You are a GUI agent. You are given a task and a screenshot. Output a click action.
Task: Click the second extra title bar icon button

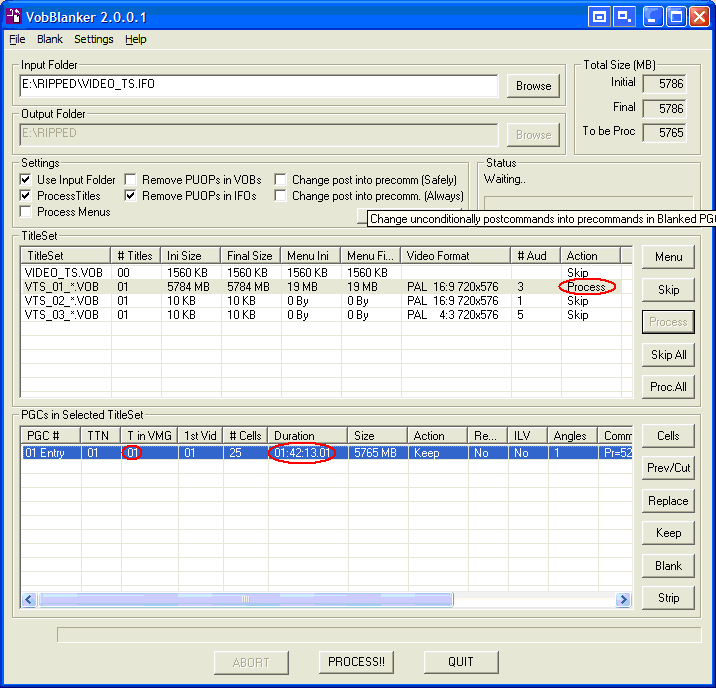coord(625,16)
